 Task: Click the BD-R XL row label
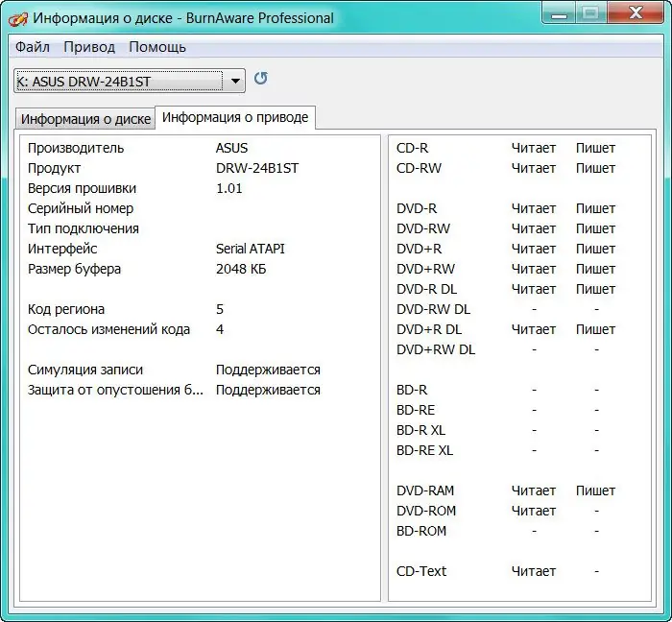pyautogui.click(x=420, y=430)
